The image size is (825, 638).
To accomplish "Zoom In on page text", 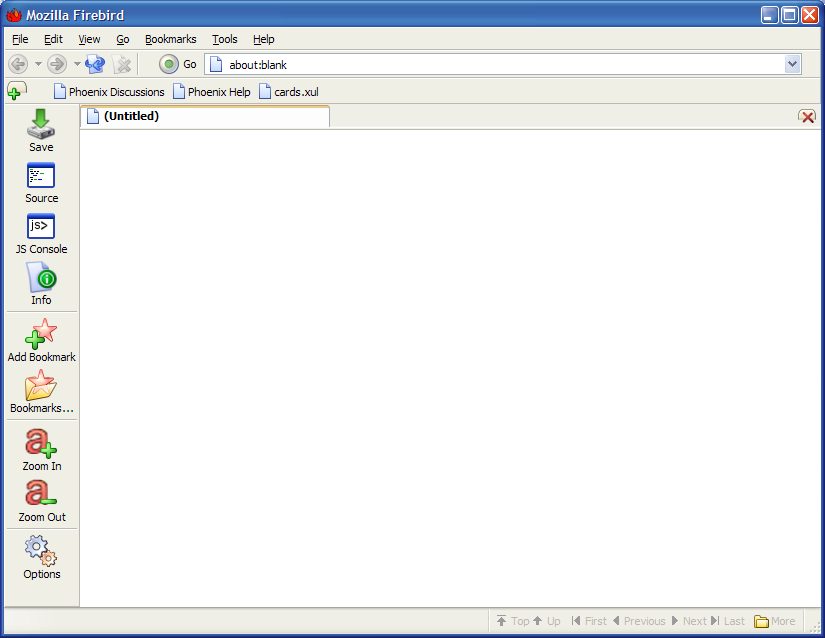I will click(41, 443).
